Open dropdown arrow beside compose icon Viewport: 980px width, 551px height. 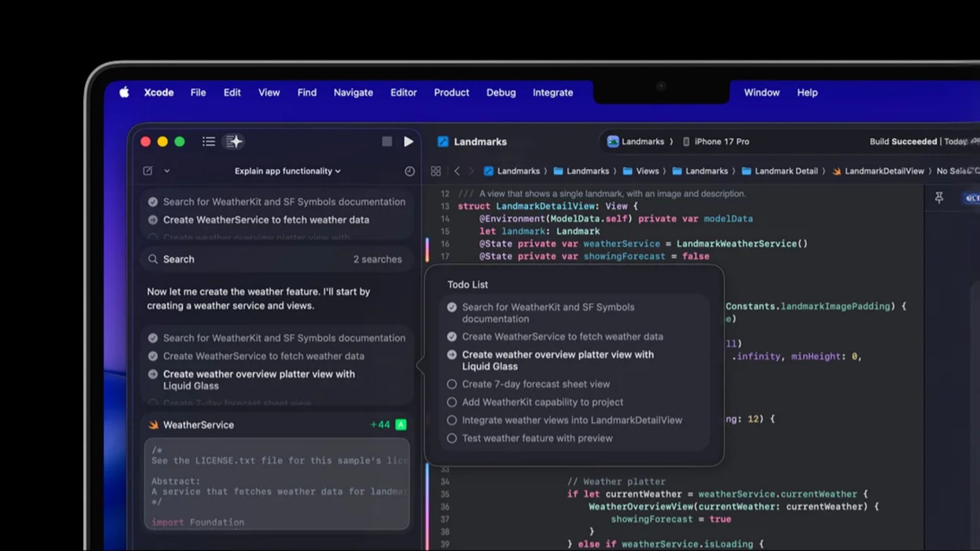pyautogui.click(x=167, y=171)
